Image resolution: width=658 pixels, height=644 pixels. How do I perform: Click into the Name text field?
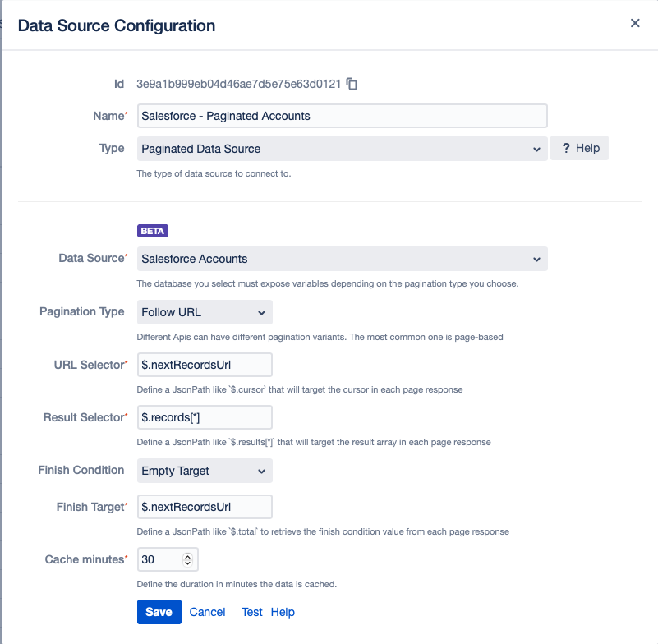pyautogui.click(x=342, y=116)
